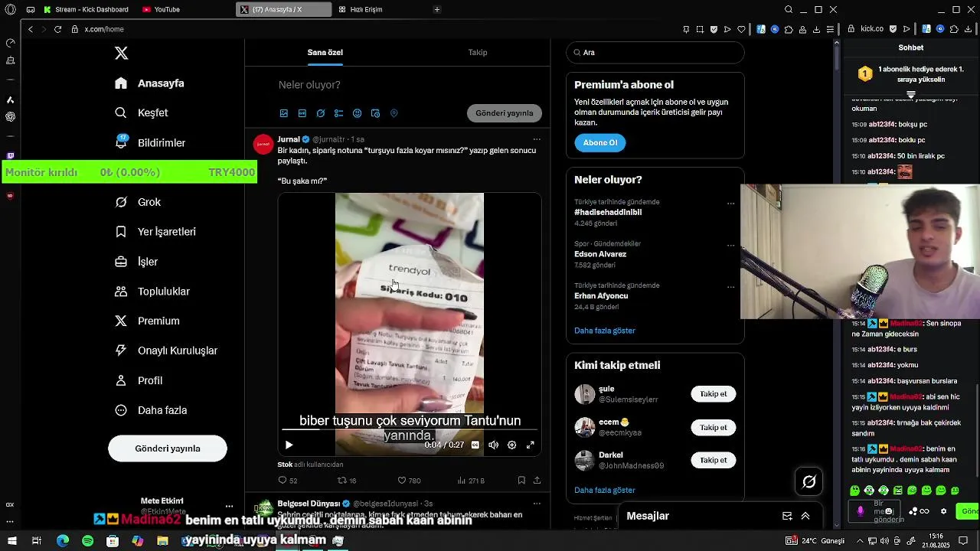Show more trends under Neler oluyor
980x551 pixels.
point(605,331)
